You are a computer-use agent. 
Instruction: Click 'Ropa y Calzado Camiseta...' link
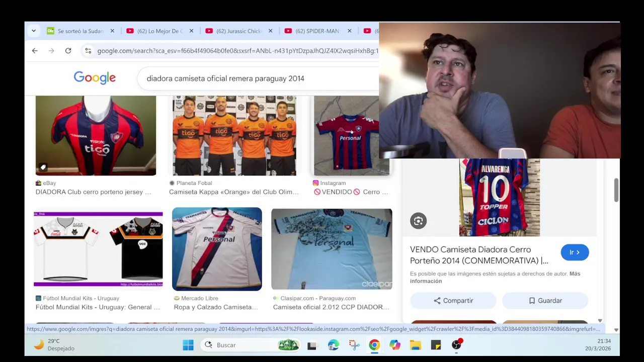[x=216, y=307]
